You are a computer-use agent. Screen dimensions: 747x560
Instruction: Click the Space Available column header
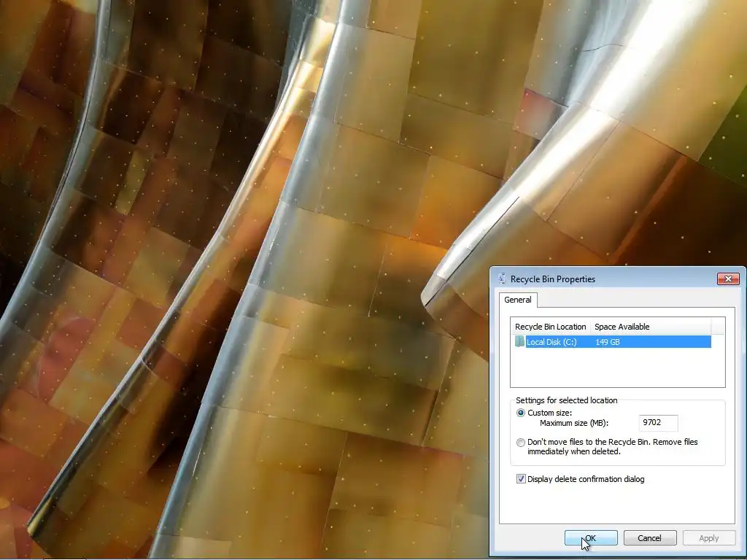[x=650, y=327]
